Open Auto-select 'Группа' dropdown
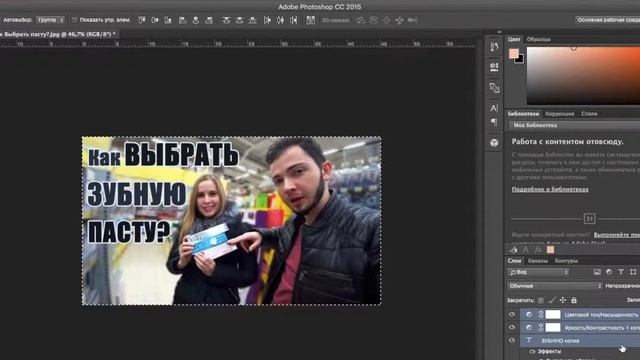The height and width of the screenshot is (360, 640). click(x=50, y=20)
